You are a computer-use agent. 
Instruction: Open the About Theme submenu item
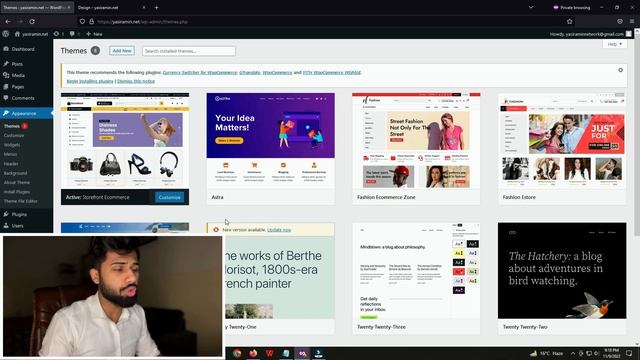(x=17, y=182)
